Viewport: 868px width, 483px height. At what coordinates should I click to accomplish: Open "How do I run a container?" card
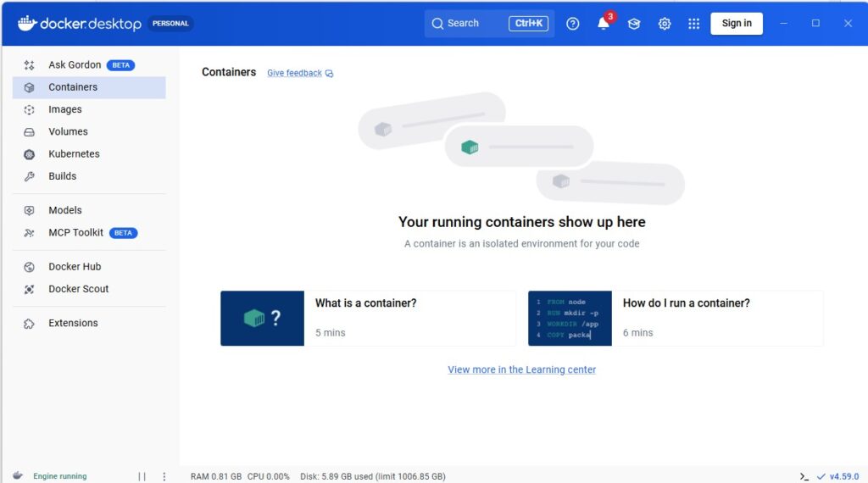click(x=675, y=318)
